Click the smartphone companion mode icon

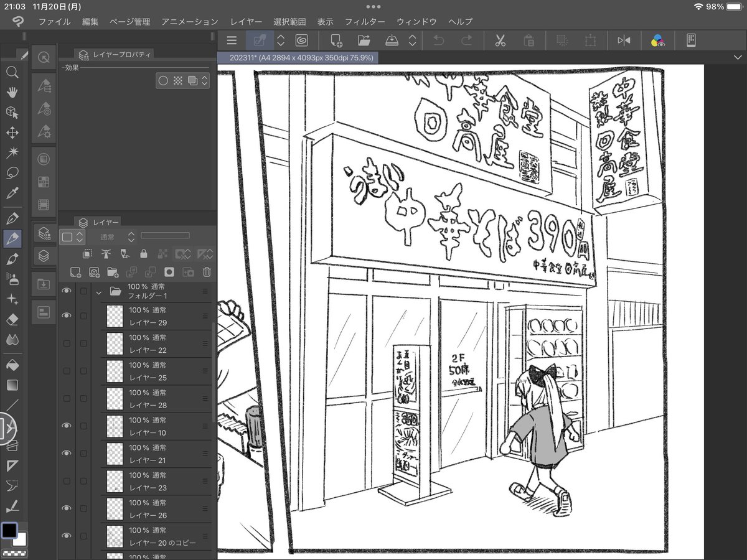pyautogui.click(x=691, y=40)
